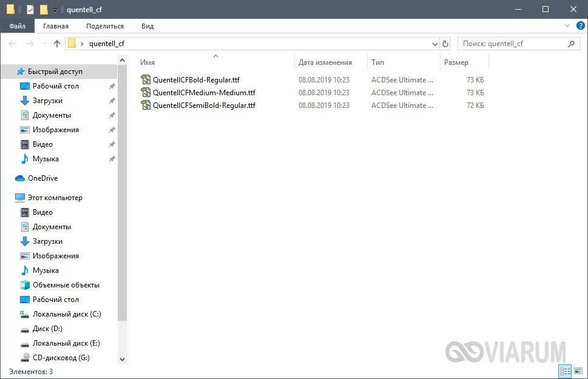
Task: Click the quentell_cf address bar path
Action: tap(107, 44)
